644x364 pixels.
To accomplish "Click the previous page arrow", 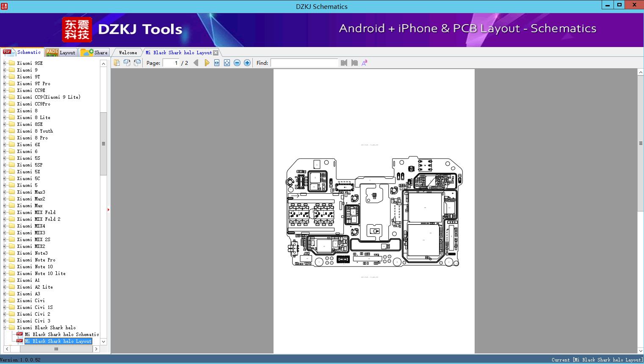I will [x=196, y=63].
